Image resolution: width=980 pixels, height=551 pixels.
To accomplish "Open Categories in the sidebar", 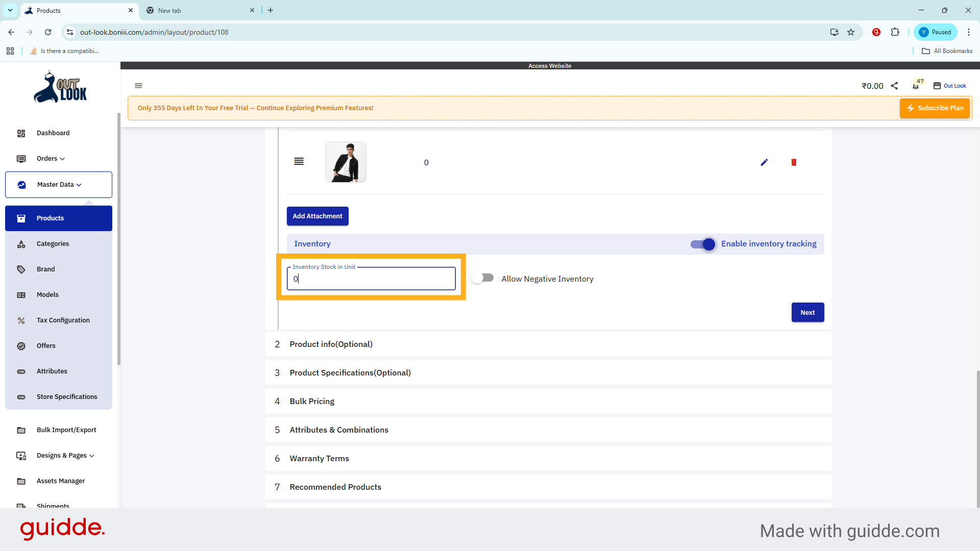I will [53, 244].
